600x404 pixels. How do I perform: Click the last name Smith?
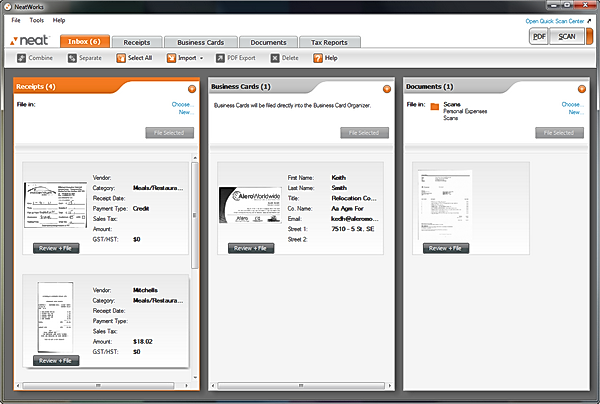[339, 188]
